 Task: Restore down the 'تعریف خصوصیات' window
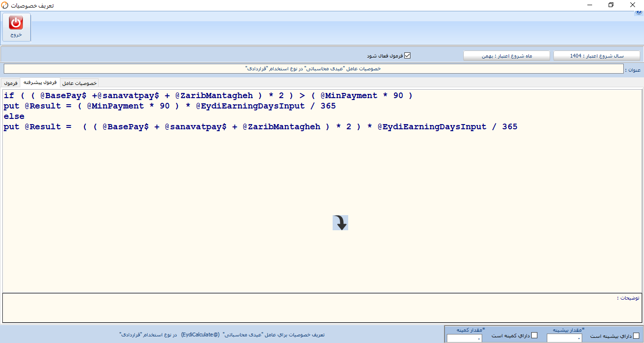pyautogui.click(x=611, y=5)
